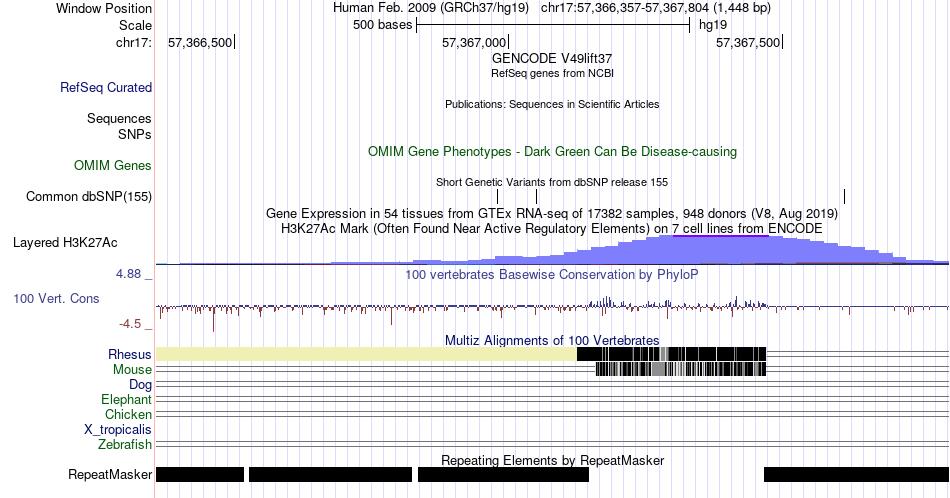Click the 57,367,000 position marker
The height and width of the screenshot is (498, 950).
(x=475, y=42)
